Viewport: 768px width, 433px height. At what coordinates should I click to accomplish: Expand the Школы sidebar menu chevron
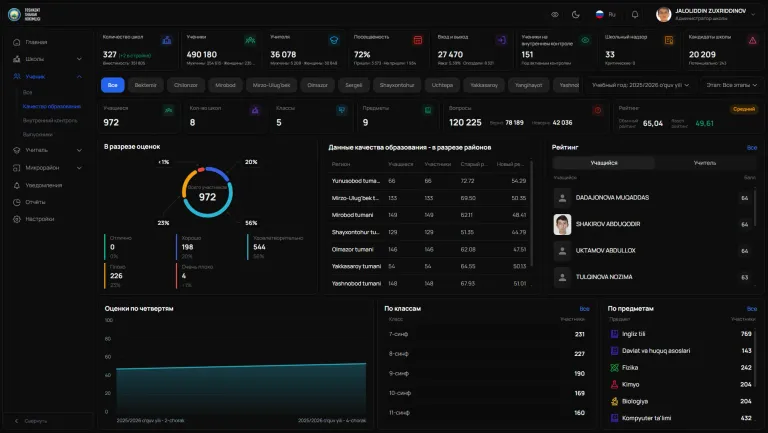79,59
